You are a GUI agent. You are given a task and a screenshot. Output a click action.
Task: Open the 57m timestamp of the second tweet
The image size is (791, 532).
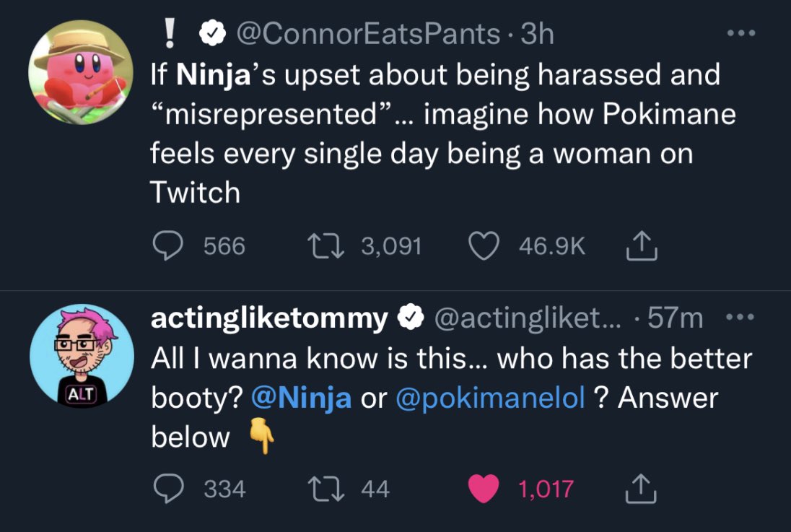675,318
